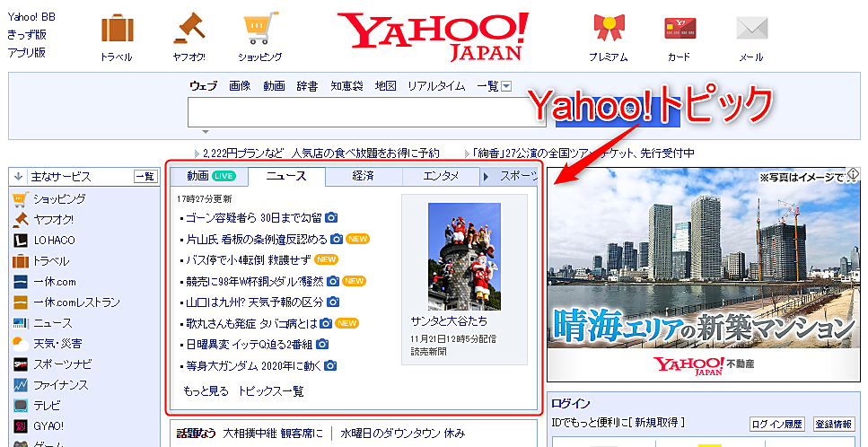The image size is (868, 447).
Task: Open 競売に98年W杯銅メダル headline
Action: coord(255,282)
